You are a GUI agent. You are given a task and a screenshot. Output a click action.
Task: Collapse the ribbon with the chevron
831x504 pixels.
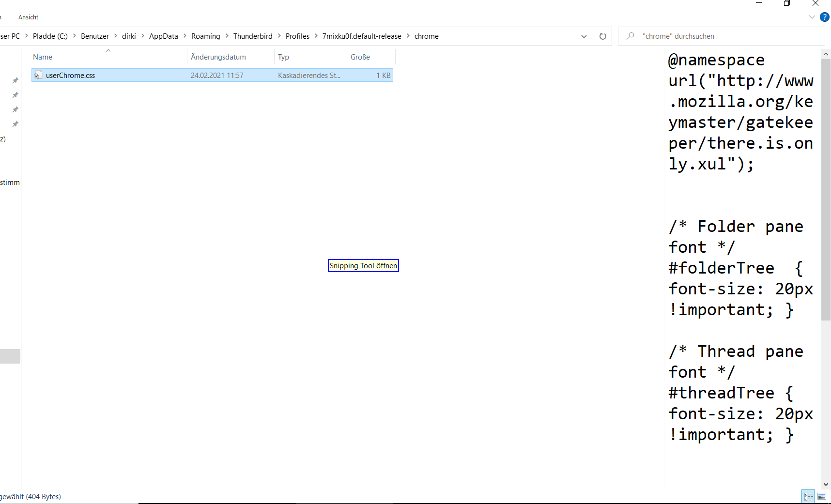812,17
